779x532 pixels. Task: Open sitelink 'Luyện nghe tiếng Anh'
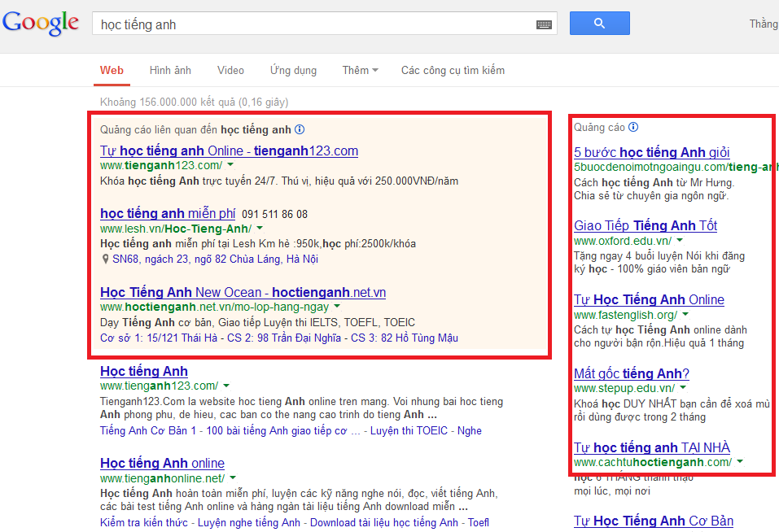tap(249, 522)
